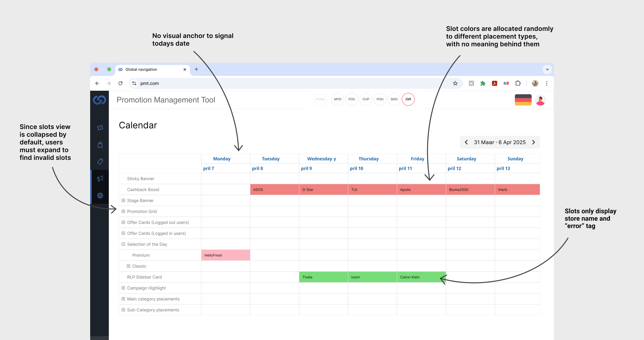The height and width of the screenshot is (340, 644).
Task: Click the user avatar in the app header
Action: 540,100
